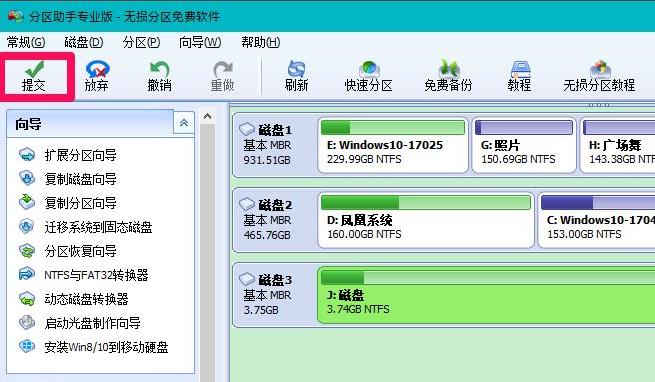Viewport: 655px width, 382px height.
Task: Click the 动态磁盘转换器 icon
Action: point(27,298)
